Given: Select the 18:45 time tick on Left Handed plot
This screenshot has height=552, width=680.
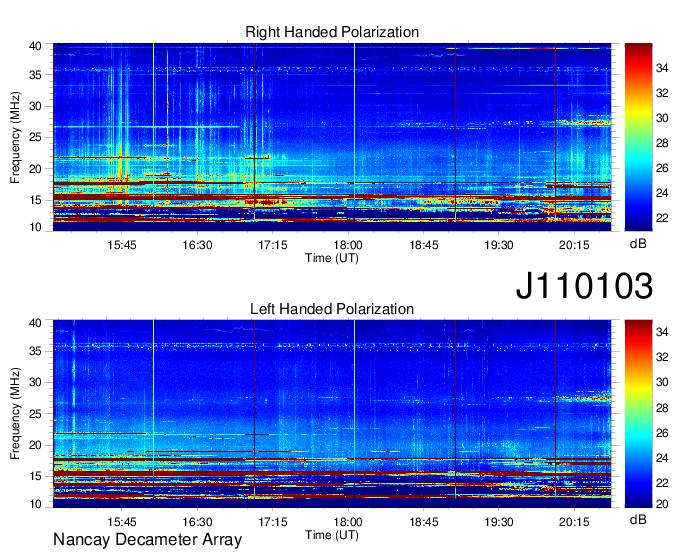Looking at the screenshot, I should click(424, 522).
